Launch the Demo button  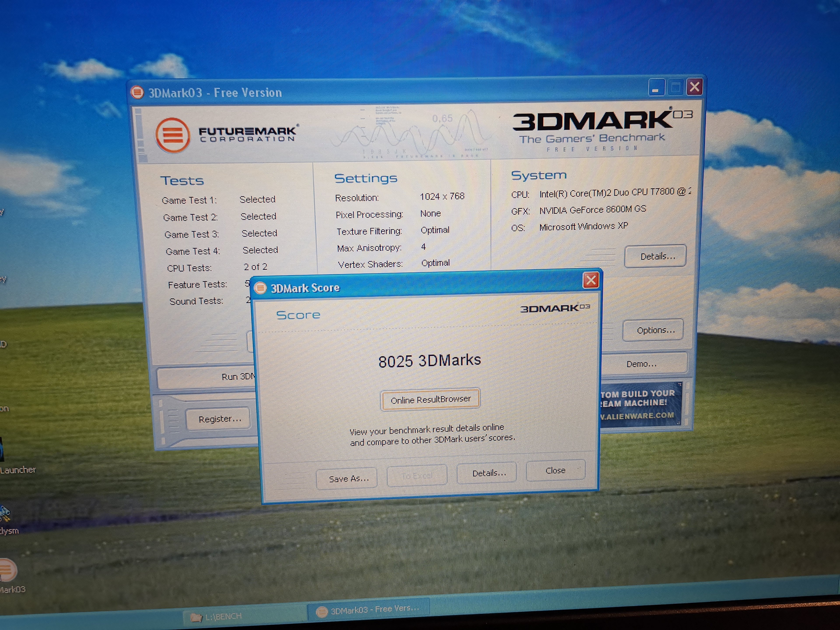(642, 364)
